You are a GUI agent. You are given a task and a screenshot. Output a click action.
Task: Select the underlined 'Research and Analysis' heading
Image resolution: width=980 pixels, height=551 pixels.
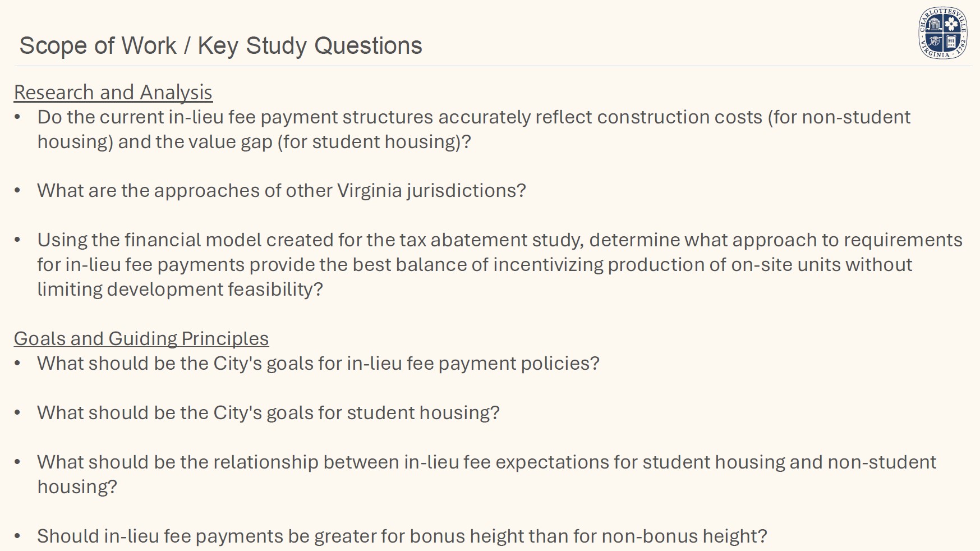coord(113,93)
